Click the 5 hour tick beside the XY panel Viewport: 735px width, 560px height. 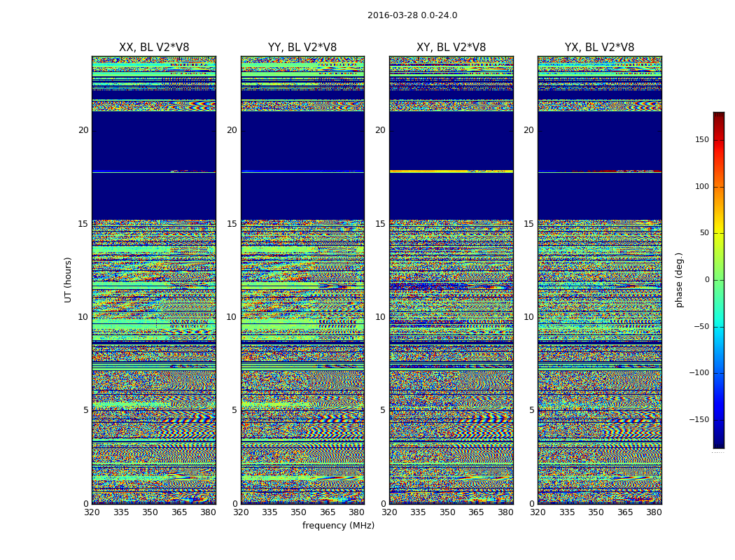pos(383,410)
